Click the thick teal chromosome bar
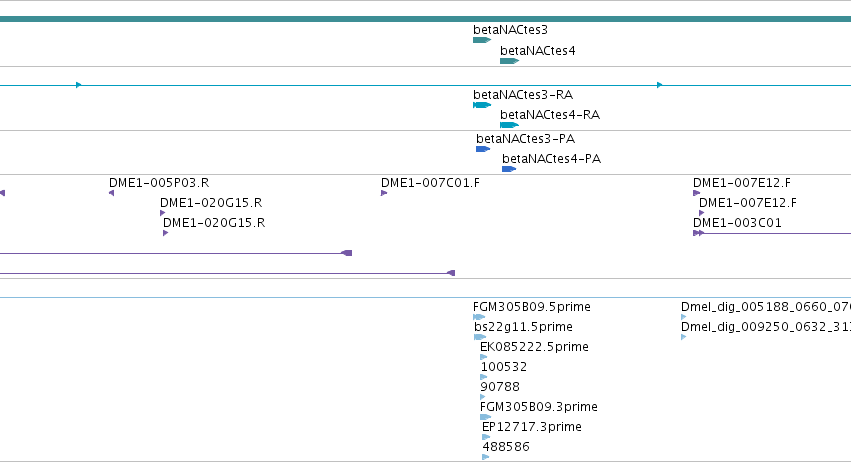The height and width of the screenshot is (462, 851). point(426,19)
